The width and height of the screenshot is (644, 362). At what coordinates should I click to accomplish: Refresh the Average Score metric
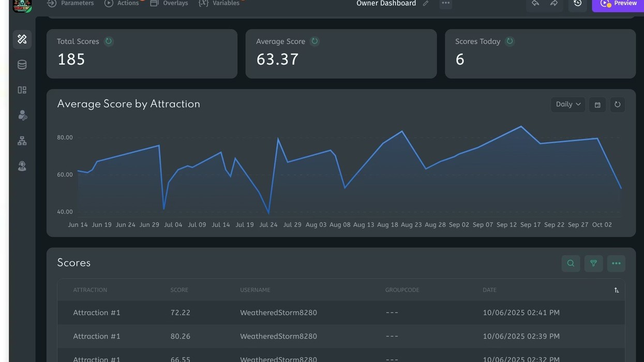pyautogui.click(x=314, y=41)
